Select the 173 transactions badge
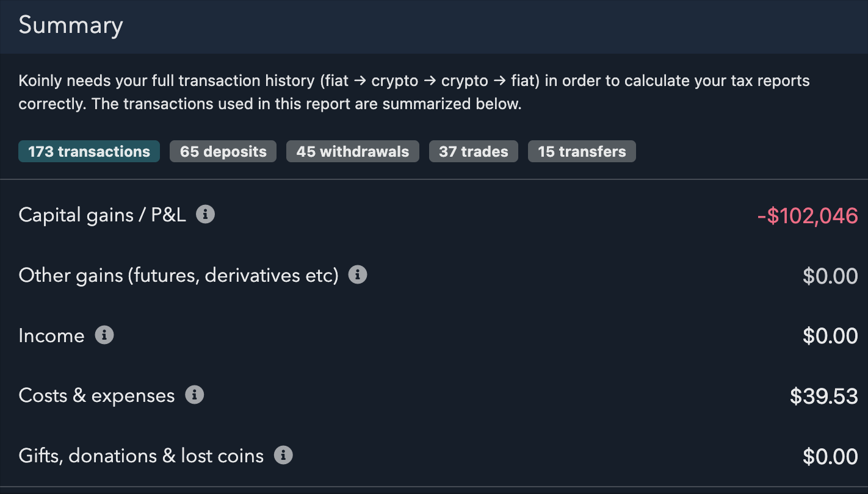This screenshot has width=868, height=494. [89, 152]
